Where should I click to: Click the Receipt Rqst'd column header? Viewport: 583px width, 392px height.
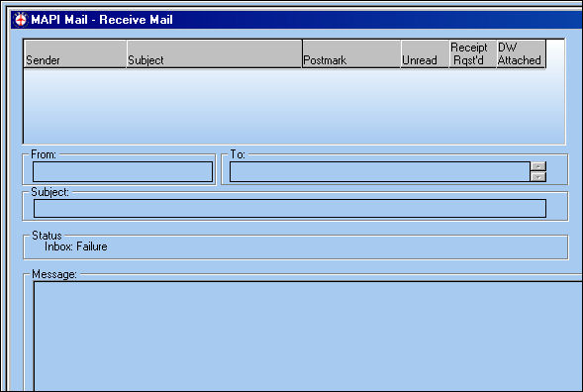coord(472,53)
